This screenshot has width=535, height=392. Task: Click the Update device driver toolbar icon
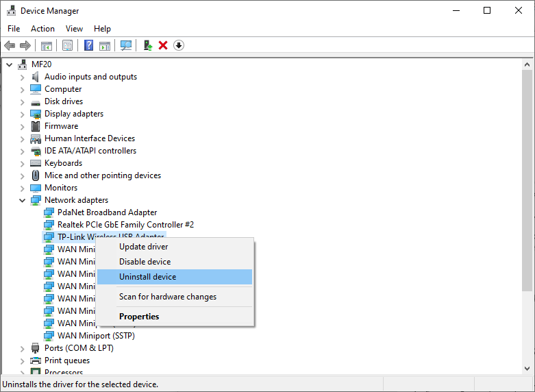(148, 45)
